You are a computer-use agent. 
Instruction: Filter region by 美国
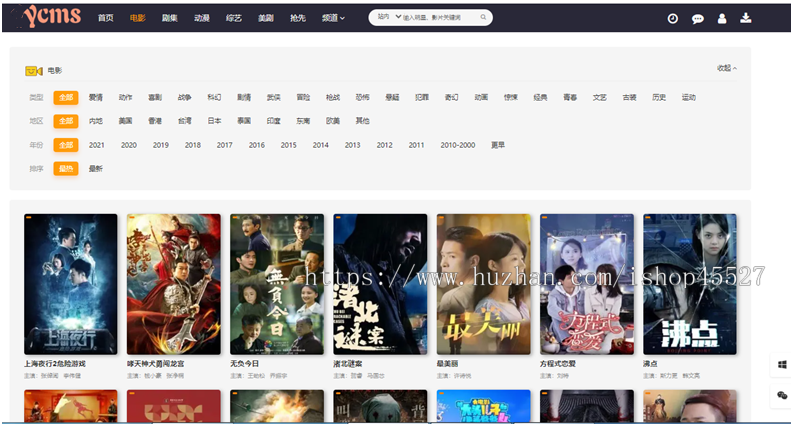pyautogui.click(x=125, y=121)
